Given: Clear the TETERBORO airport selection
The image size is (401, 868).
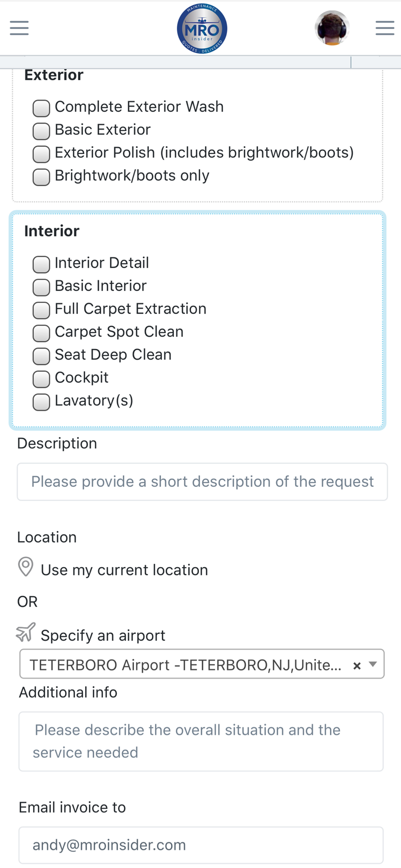Looking at the screenshot, I should click(x=357, y=665).
